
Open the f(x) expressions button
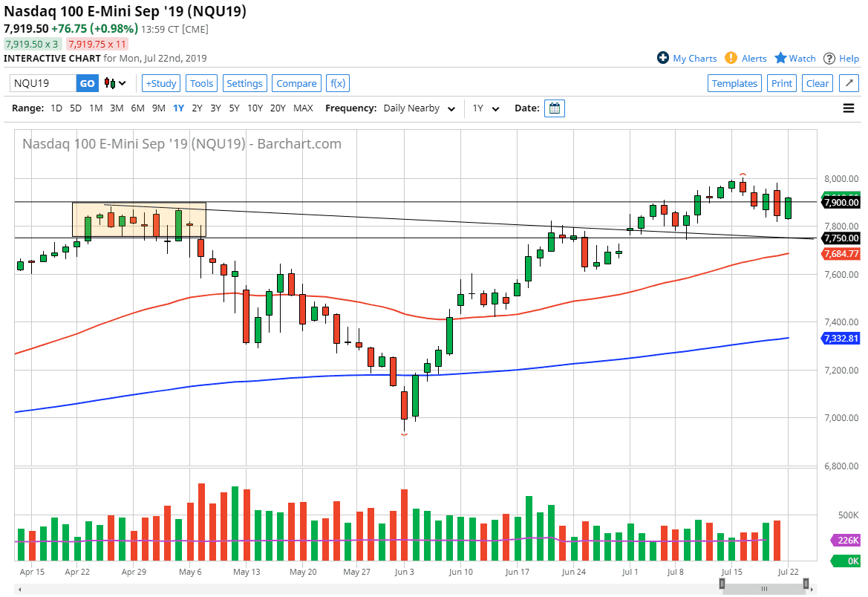click(338, 84)
